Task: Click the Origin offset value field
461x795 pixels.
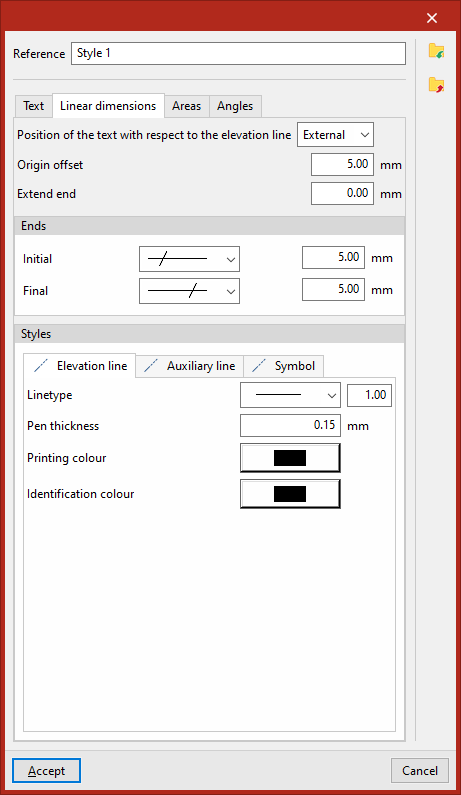Action: [x=342, y=164]
